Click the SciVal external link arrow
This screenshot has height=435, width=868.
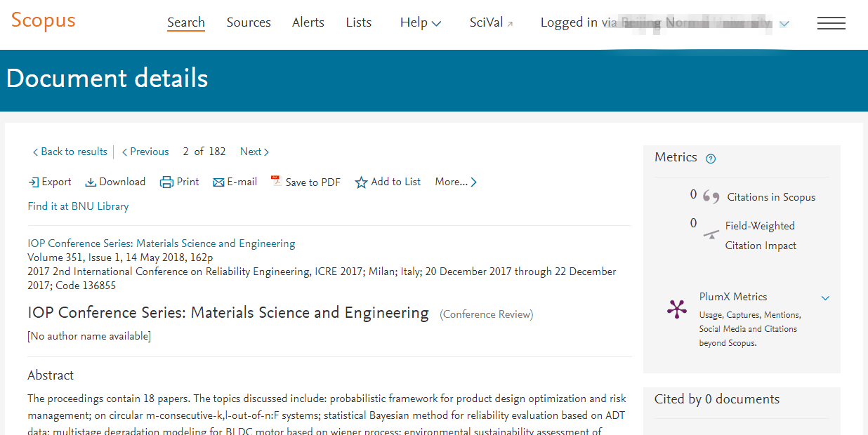point(510,24)
